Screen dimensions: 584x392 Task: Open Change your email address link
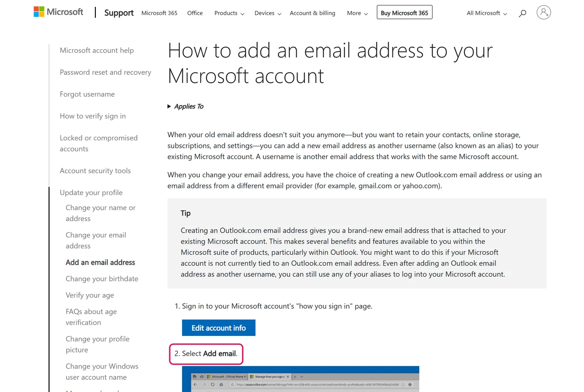[x=96, y=240]
